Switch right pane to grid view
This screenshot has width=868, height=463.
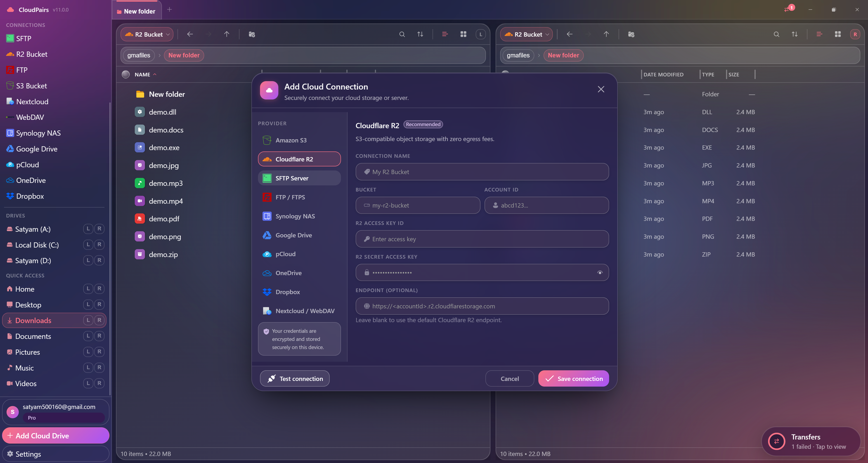[838, 34]
